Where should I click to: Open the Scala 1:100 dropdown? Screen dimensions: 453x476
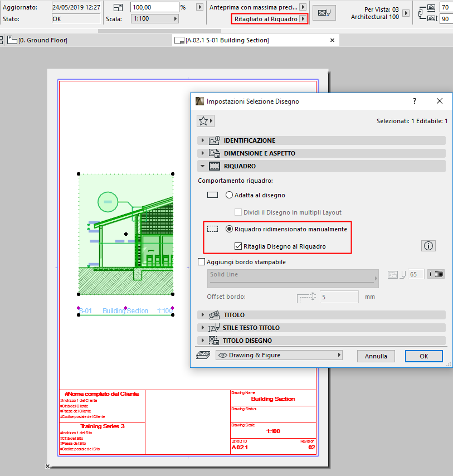coord(155,18)
